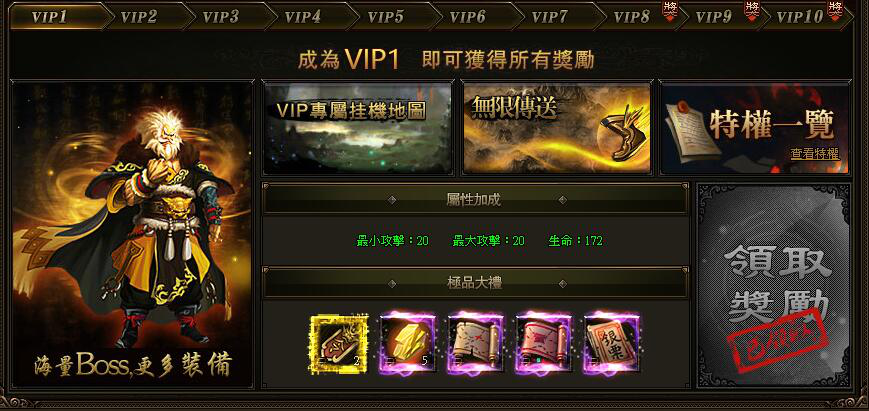Open the 查看特權 link
This screenshot has width=869, height=411.
pyautogui.click(x=815, y=154)
